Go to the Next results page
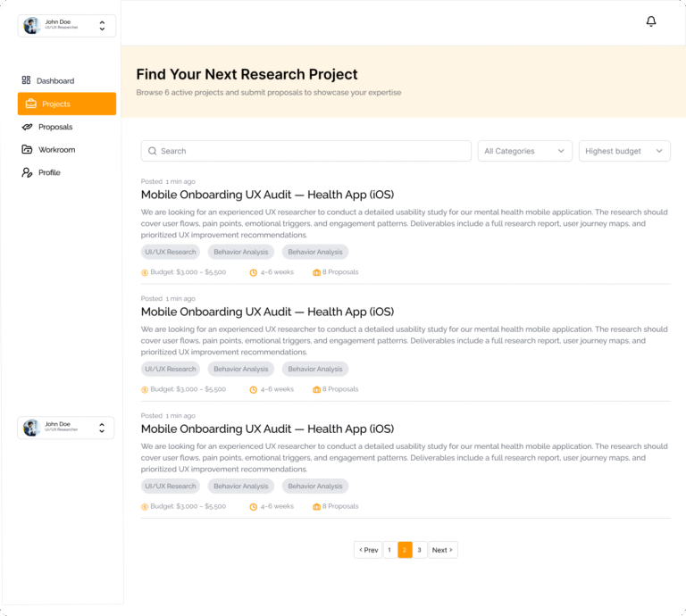Screen dimensions: 686x616 pos(442,550)
